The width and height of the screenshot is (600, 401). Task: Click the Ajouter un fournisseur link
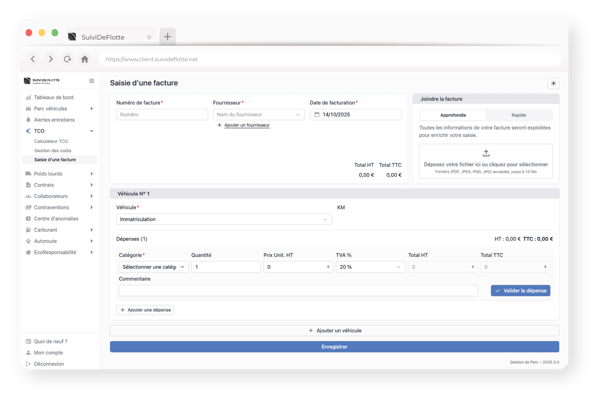click(x=247, y=125)
